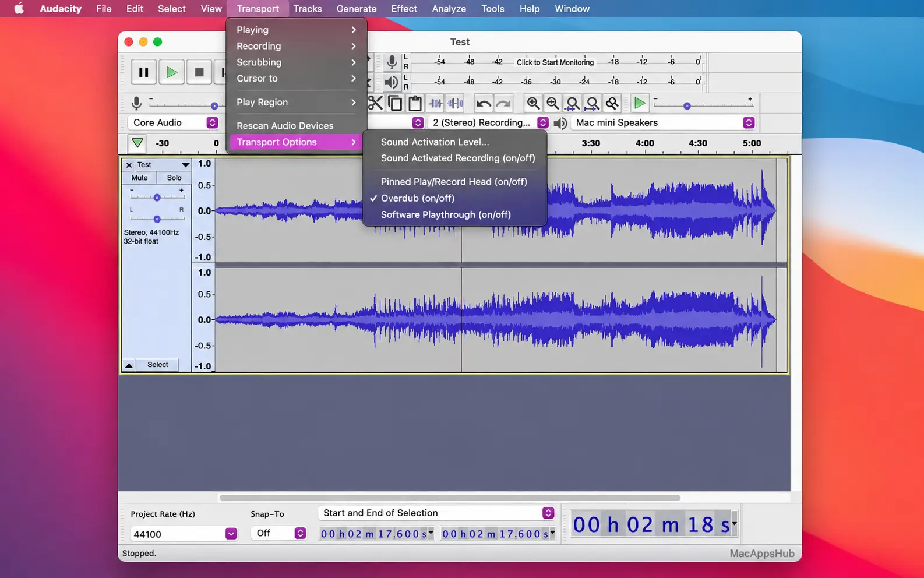Open Start and End of Selection dropdown
The height and width of the screenshot is (578, 924).
436,513
